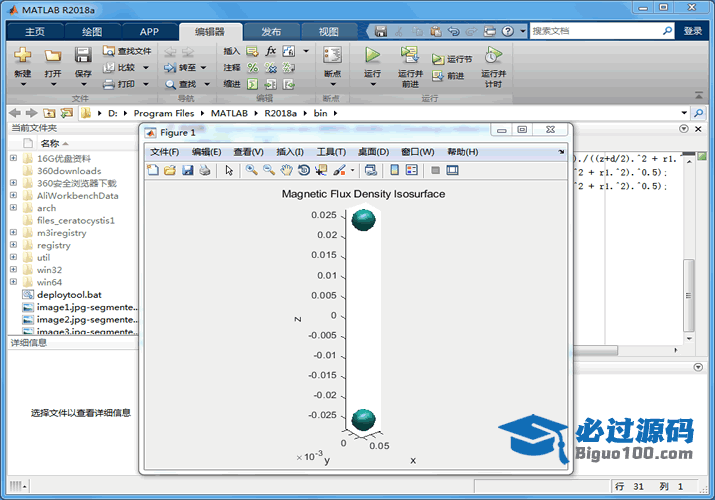Click the 断点 (Breakpoints) icon

pyautogui.click(x=332, y=55)
